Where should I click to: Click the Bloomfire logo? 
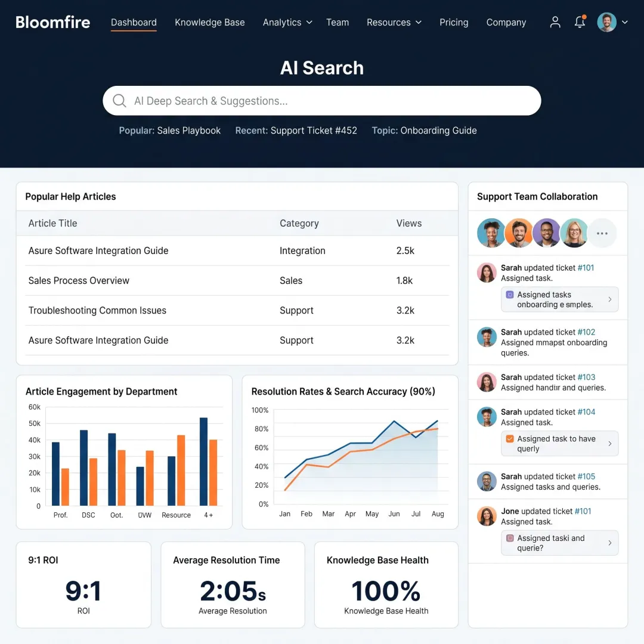tap(52, 22)
